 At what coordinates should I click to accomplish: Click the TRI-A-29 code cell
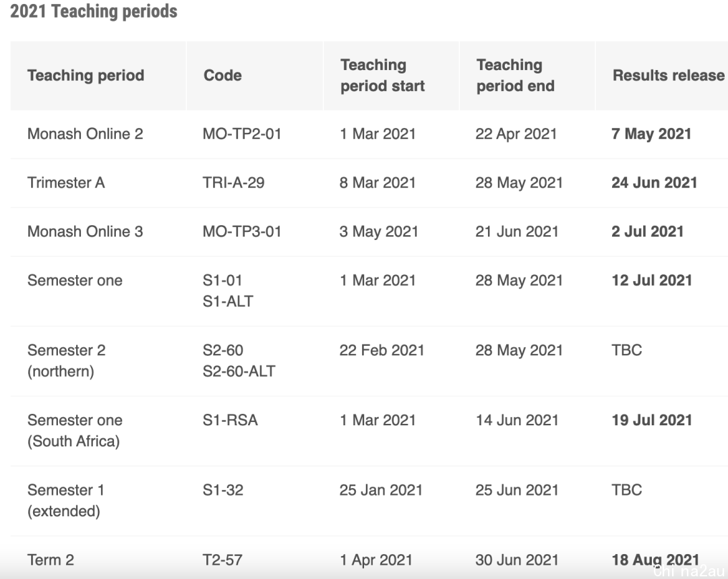coord(233,183)
